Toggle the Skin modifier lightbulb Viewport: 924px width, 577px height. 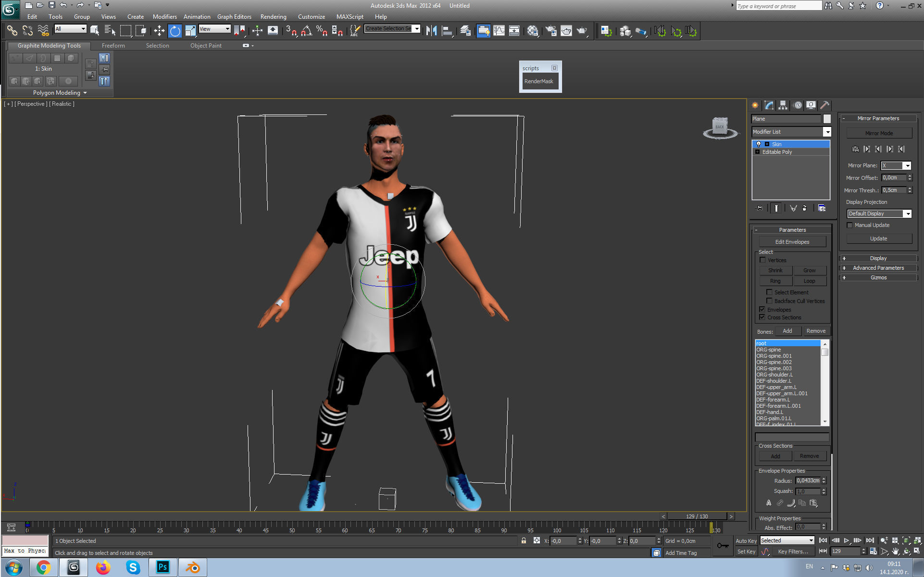click(x=759, y=144)
